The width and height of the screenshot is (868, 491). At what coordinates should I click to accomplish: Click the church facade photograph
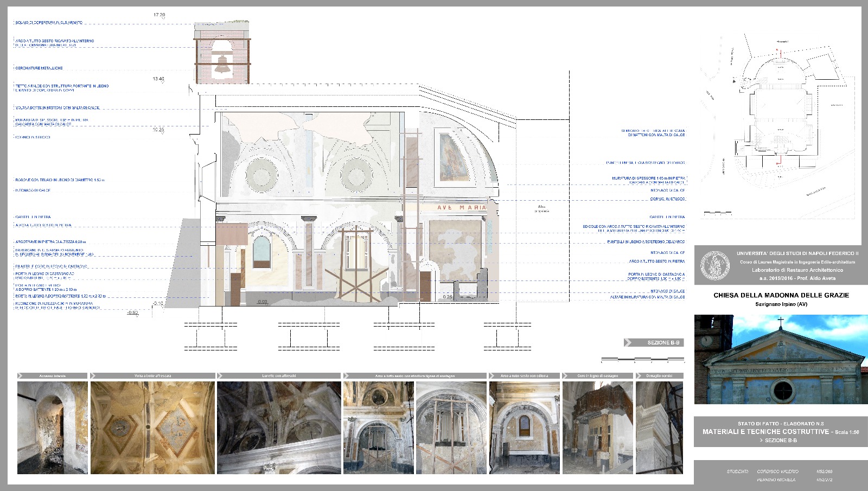click(781, 360)
